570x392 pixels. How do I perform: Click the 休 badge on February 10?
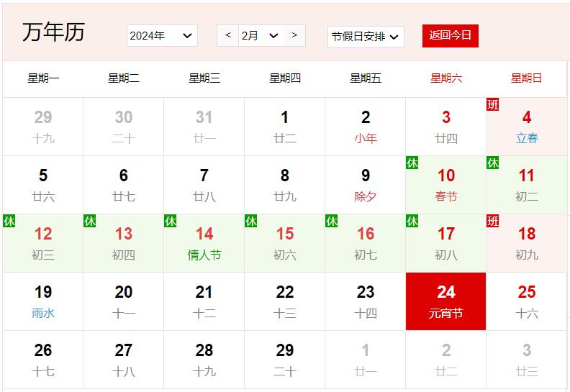(412, 163)
